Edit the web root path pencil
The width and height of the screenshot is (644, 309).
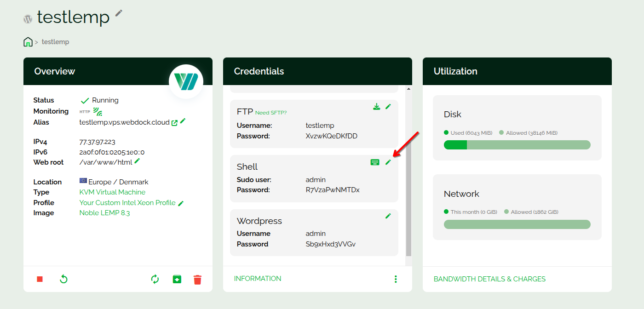pyautogui.click(x=137, y=161)
